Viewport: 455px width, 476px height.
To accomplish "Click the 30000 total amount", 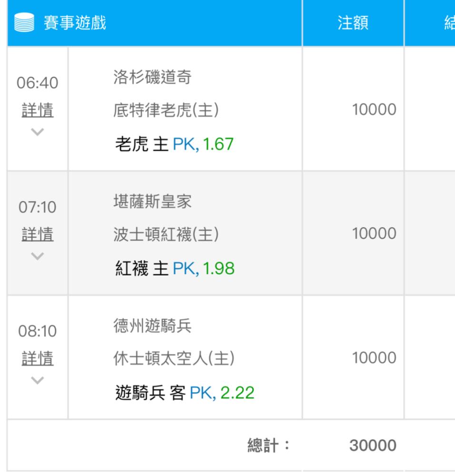I will tap(373, 446).
